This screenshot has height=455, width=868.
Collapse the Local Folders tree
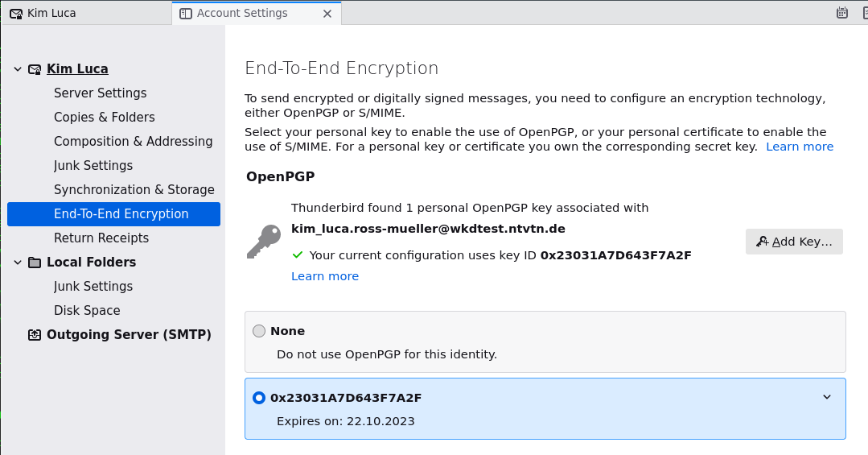(x=18, y=263)
